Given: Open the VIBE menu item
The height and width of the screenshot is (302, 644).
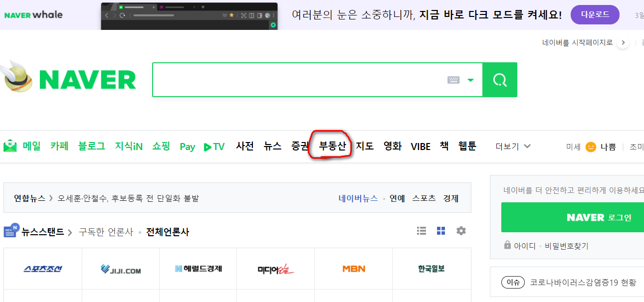Looking at the screenshot, I should [x=421, y=147].
